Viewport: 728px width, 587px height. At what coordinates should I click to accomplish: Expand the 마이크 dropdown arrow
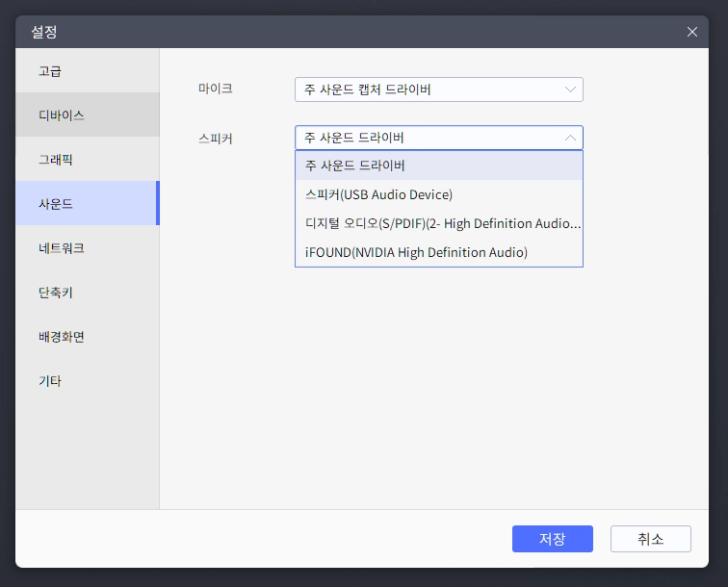570,89
